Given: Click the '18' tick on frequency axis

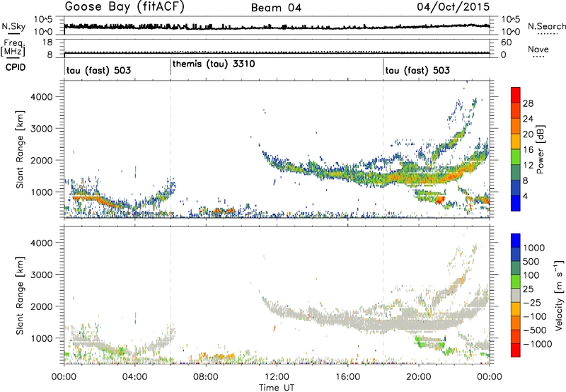Looking at the screenshot, I should tap(47, 42).
